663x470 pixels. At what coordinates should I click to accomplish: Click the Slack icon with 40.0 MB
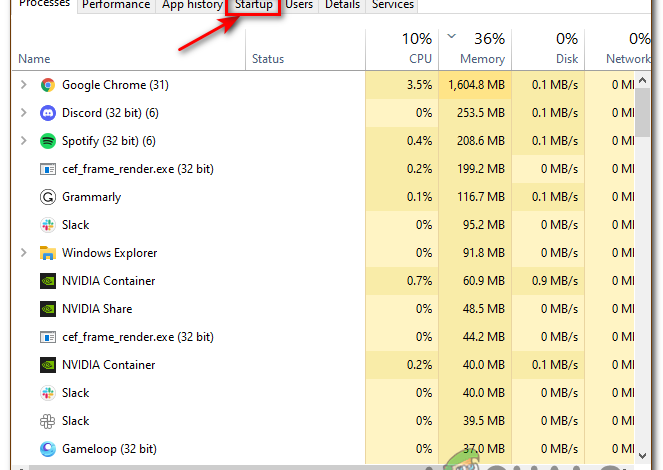pyautogui.click(x=48, y=393)
